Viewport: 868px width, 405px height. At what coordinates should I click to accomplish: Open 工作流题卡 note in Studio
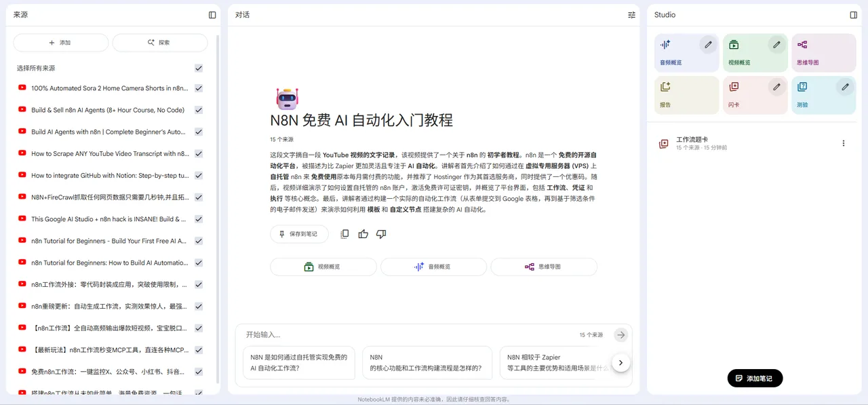(x=753, y=143)
